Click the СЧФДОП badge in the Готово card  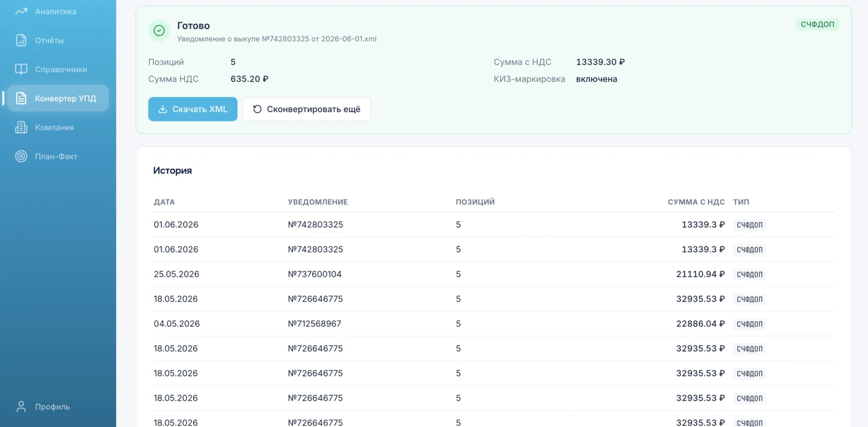coord(818,24)
